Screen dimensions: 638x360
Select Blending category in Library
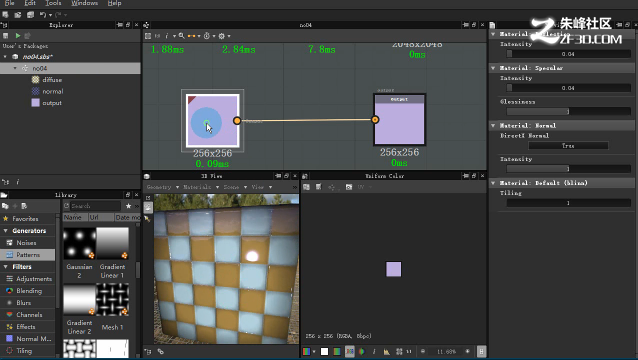[28, 291]
